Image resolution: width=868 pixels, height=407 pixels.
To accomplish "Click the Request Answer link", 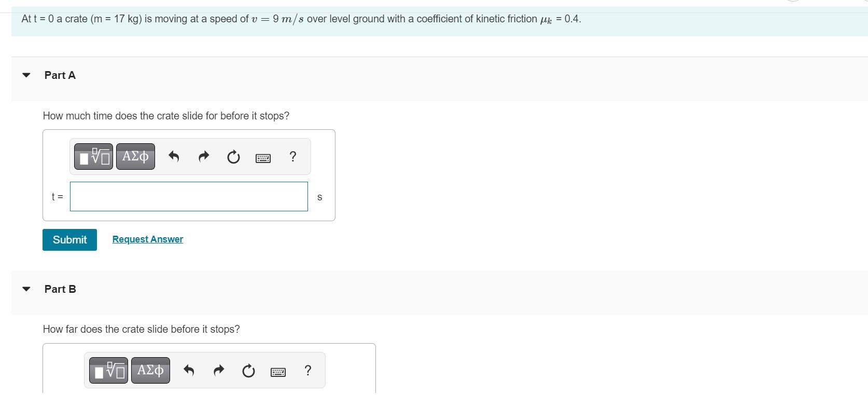I will (148, 239).
